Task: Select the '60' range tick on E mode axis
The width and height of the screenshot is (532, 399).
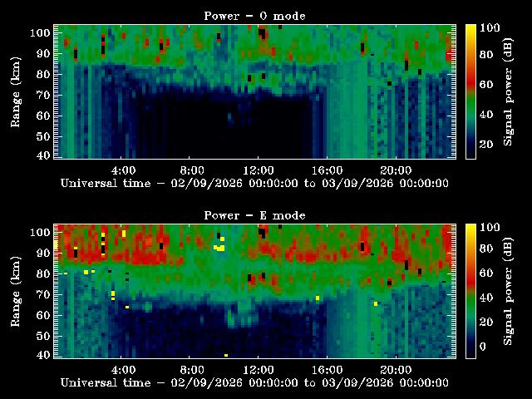Action: (x=44, y=315)
